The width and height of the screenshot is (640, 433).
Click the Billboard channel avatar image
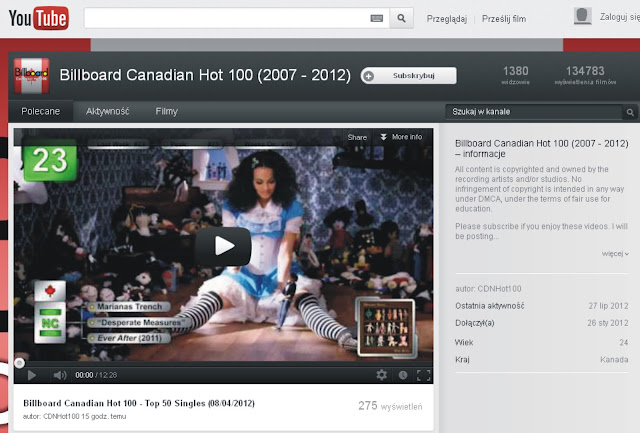[31, 75]
